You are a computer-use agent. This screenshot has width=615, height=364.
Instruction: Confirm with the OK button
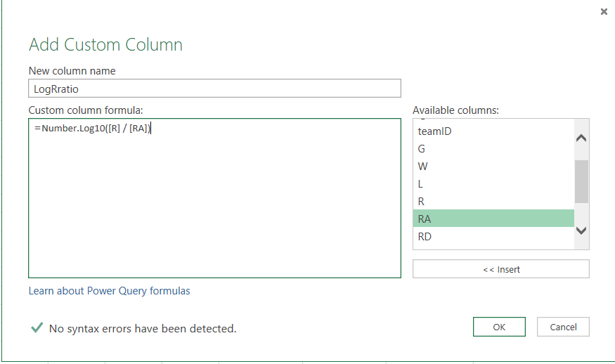499,327
